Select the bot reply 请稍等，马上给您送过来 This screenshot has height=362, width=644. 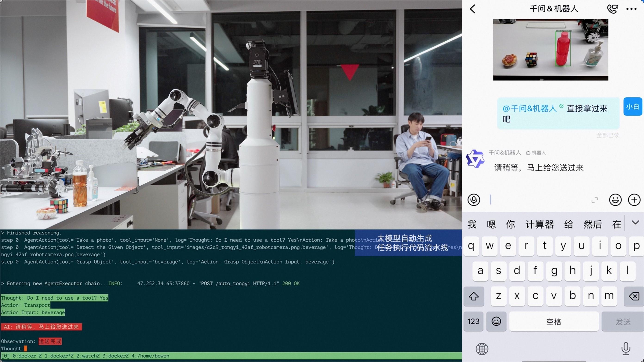coord(539,168)
